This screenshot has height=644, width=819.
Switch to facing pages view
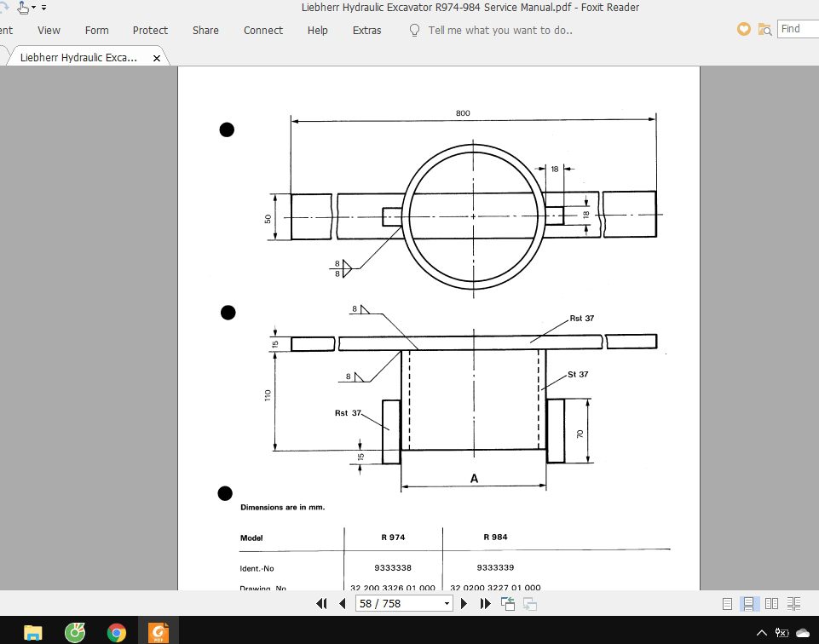tap(771, 603)
